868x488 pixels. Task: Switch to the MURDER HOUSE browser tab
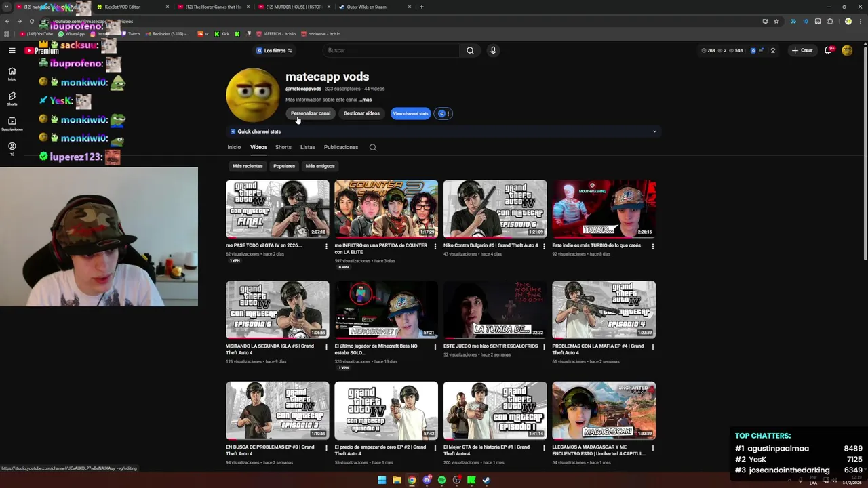click(294, 7)
